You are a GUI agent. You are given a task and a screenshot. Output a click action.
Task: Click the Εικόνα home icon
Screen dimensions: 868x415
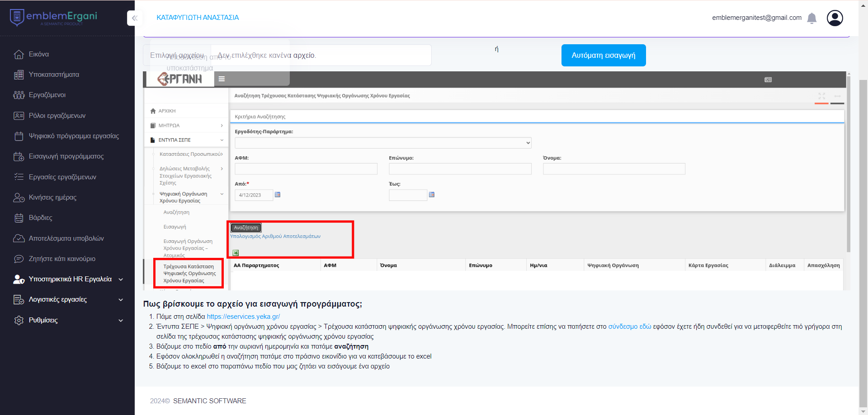click(x=19, y=54)
